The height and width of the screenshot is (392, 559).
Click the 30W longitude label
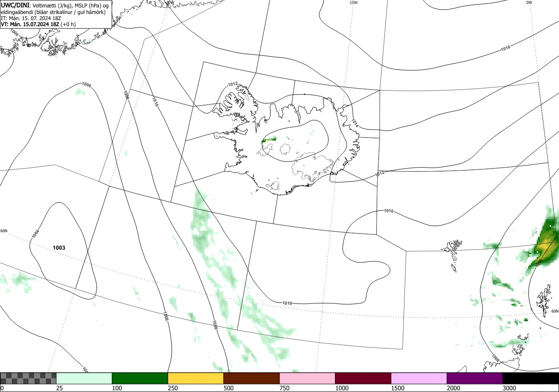point(170,2)
